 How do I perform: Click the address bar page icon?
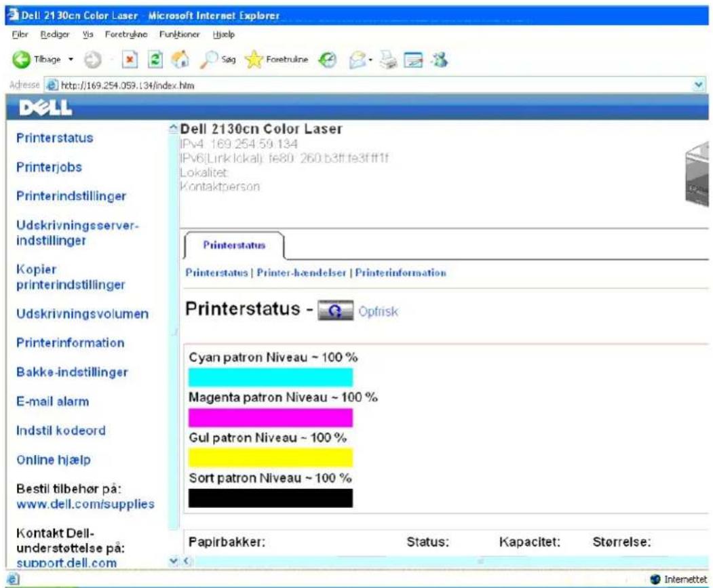52,85
